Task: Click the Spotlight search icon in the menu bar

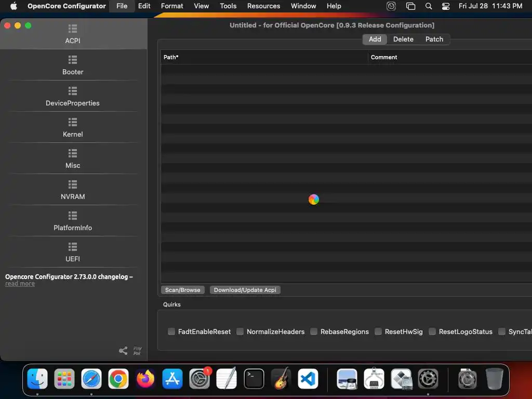Action: tap(429, 6)
